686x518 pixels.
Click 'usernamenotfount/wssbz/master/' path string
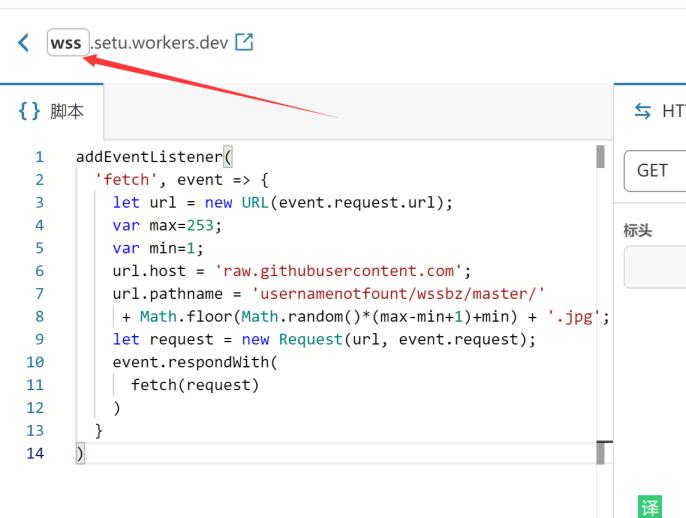point(398,294)
